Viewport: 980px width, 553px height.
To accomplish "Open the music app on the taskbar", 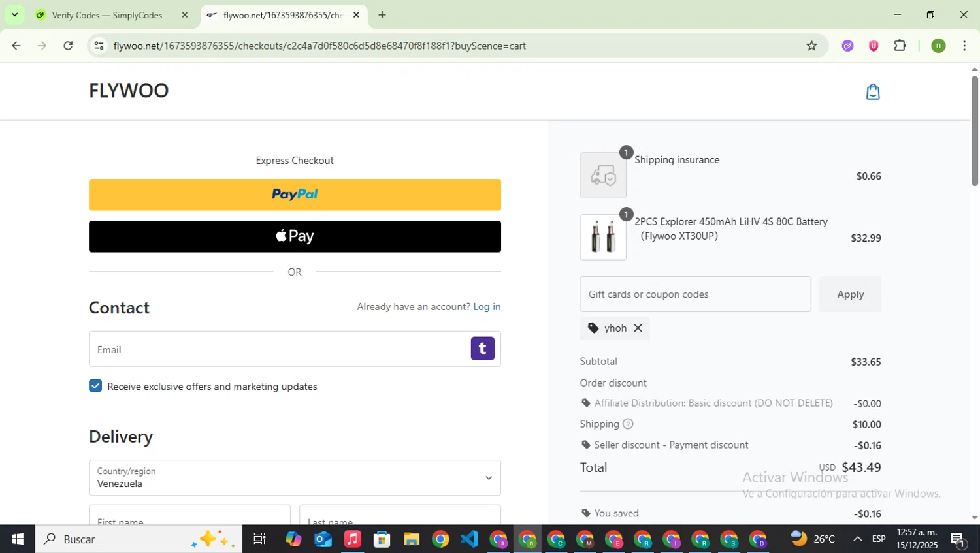I will (x=352, y=539).
